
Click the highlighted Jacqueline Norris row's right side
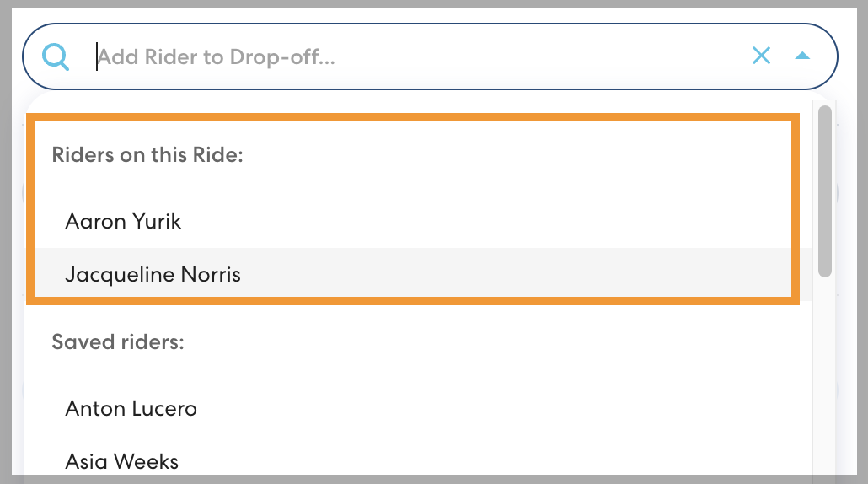click(632, 275)
